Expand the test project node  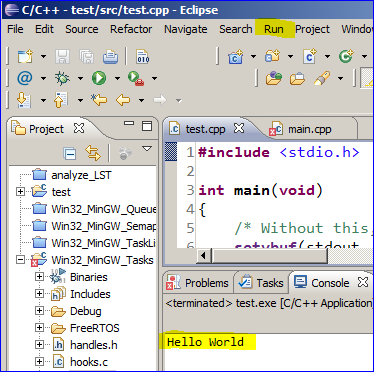coord(20,192)
